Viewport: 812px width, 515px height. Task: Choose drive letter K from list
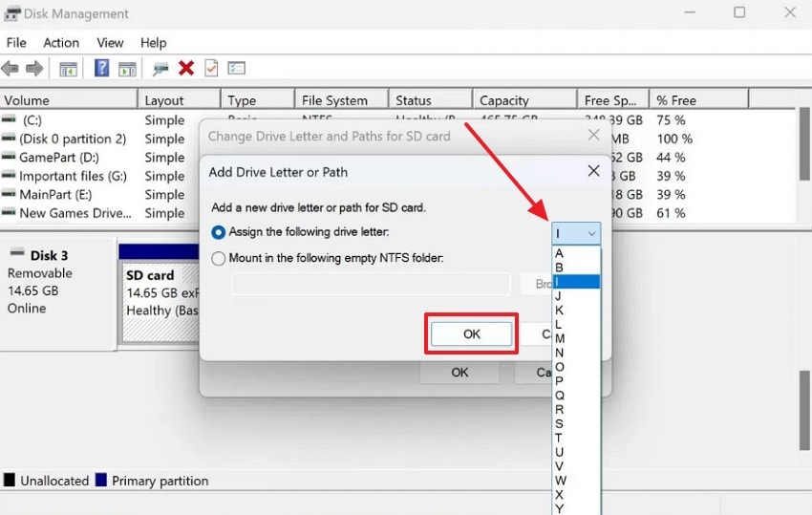pos(576,310)
